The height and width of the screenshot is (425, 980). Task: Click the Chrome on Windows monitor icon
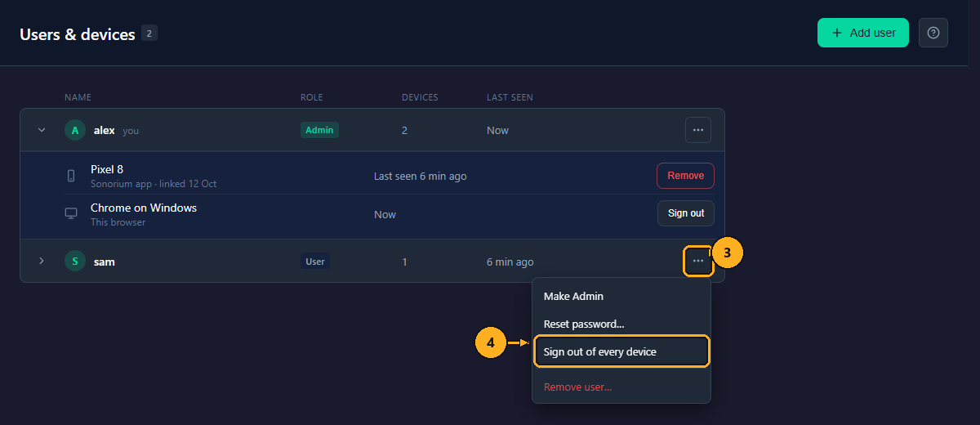tap(71, 213)
